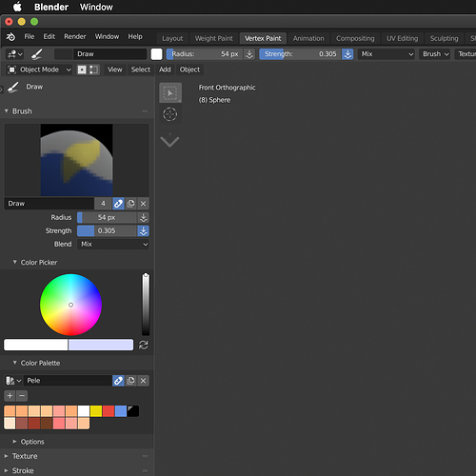Collapse the Brush panel
The width and height of the screenshot is (476, 476).
[x=6, y=111]
